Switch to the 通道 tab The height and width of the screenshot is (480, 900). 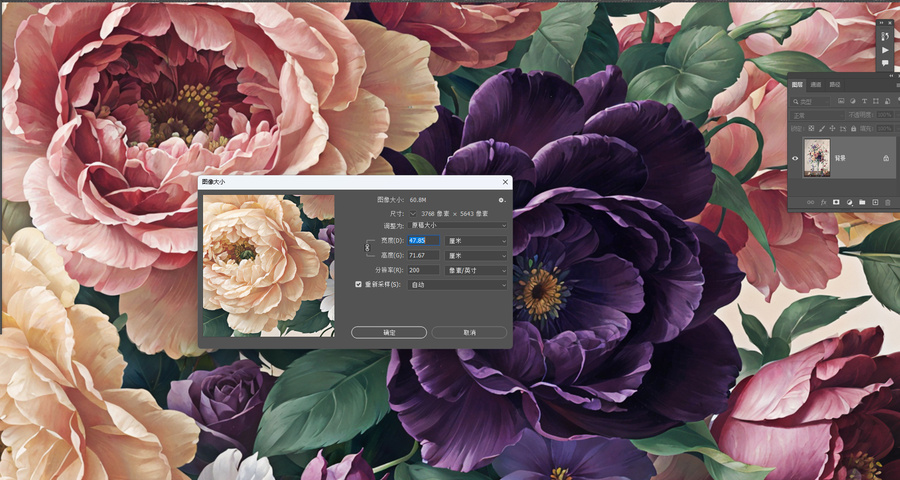pos(816,84)
